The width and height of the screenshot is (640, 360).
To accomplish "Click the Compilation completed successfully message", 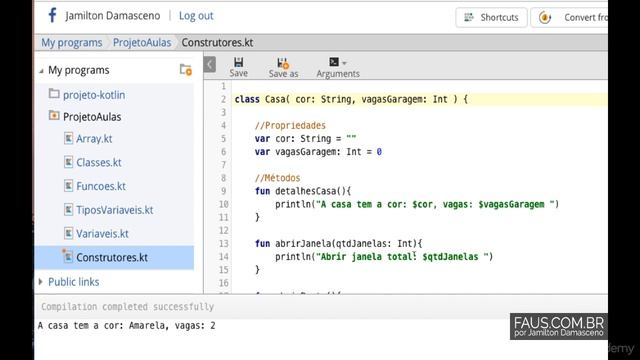I will point(127,307).
